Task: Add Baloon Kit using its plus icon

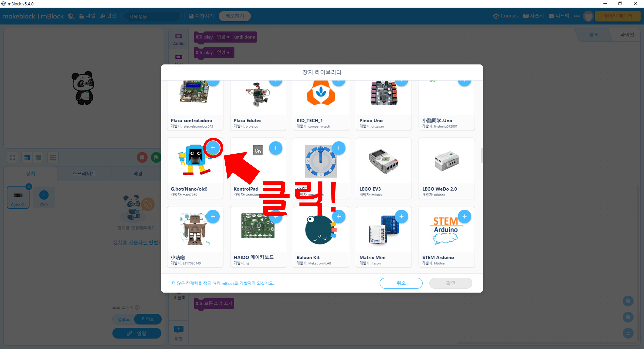Action: [339, 216]
